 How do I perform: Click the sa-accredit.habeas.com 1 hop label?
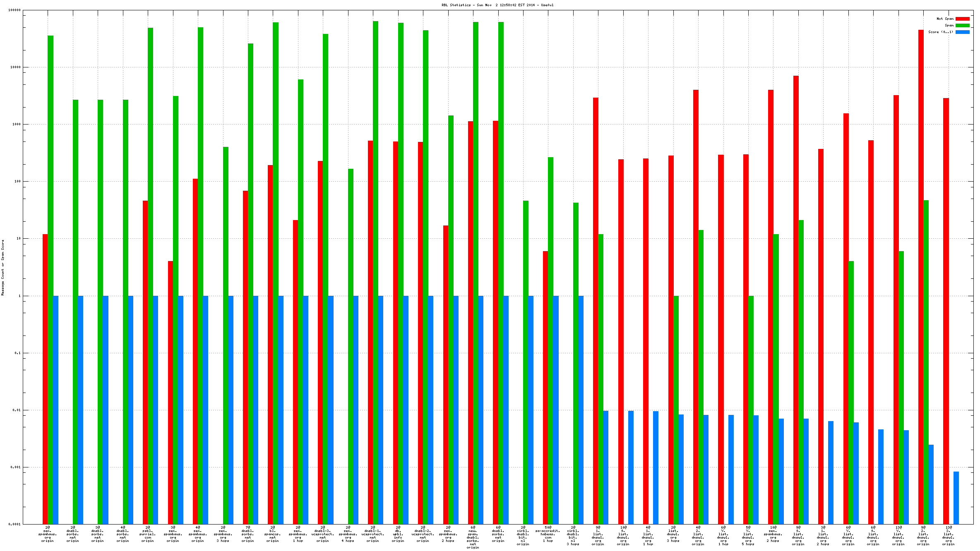[x=548, y=534]
